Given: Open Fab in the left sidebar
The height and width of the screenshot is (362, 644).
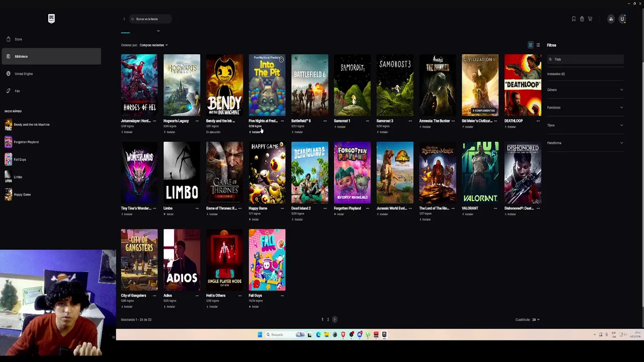Looking at the screenshot, I should point(17,91).
